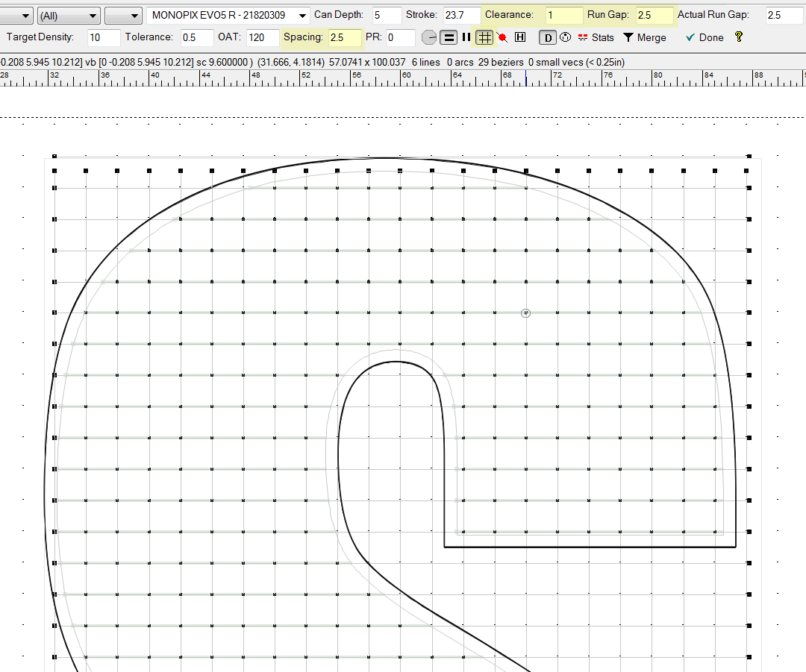This screenshot has width=806, height=672.
Task: Click the boxed H icon
Action: click(x=520, y=37)
